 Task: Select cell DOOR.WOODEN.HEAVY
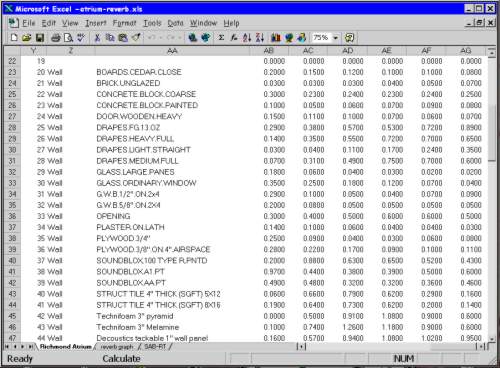tap(172, 116)
